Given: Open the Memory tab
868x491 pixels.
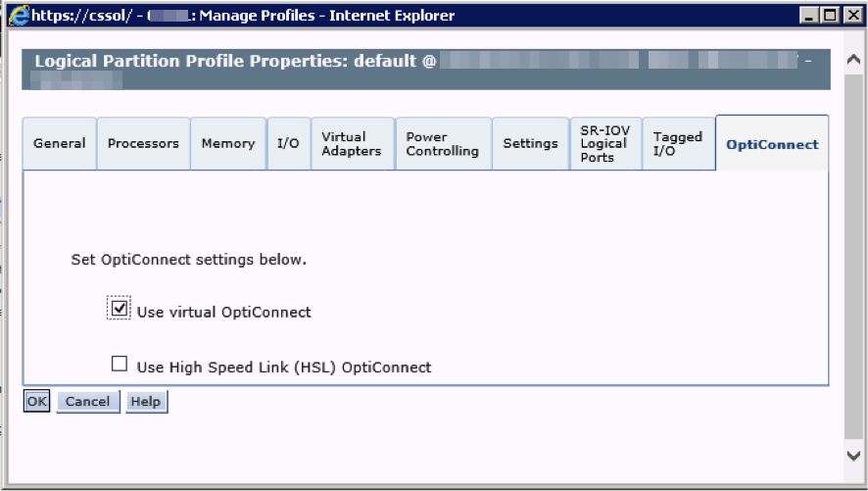Looking at the screenshot, I should [228, 144].
